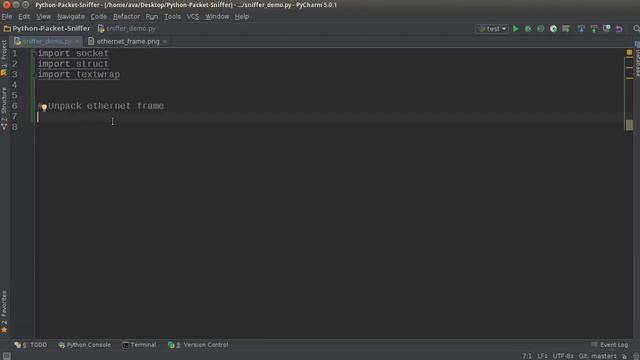Screen dimensions: 640x360
Task: Click the VCS update project icon
Action: (581, 29)
